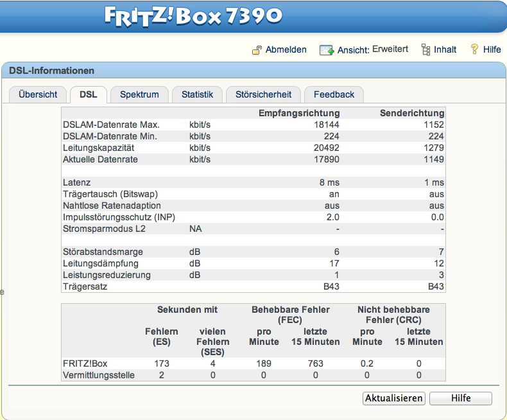The height and width of the screenshot is (420, 507).
Task: Click the 1 ms latency value
Action: 434,183
